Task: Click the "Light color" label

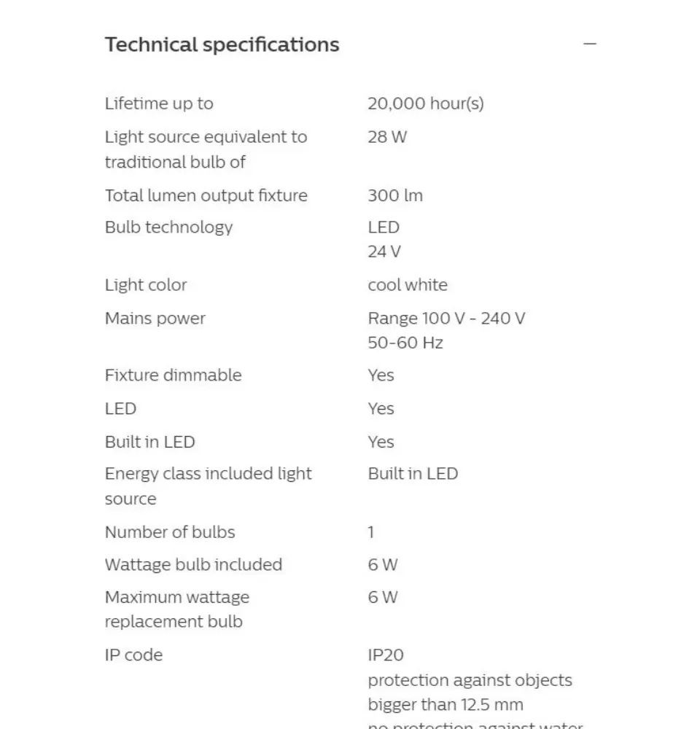Action: 146,285
